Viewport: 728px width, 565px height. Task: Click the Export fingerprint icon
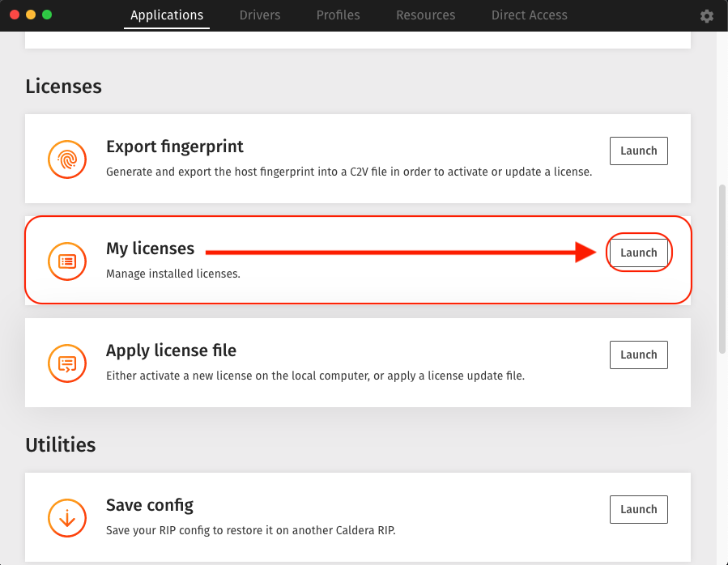[67, 159]
